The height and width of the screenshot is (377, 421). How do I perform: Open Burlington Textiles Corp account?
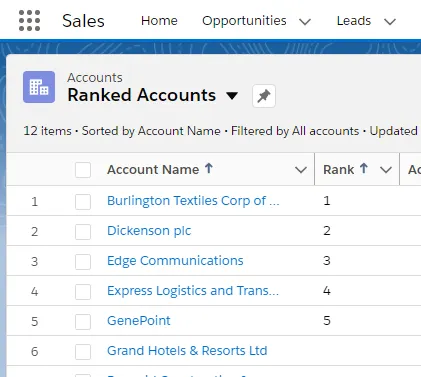[x=193, y=201]
